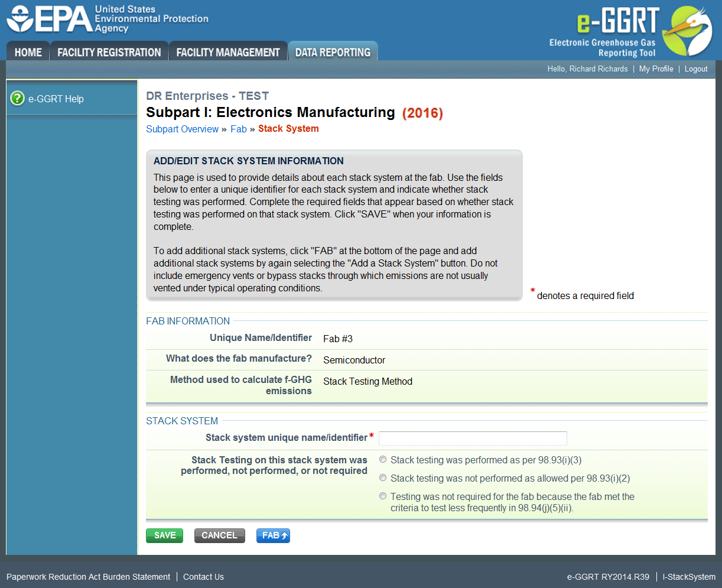Click the 'DR Enterprises - TEST' facility name
This screenshot has width=722, height=588.
click(x=207, y=96)
